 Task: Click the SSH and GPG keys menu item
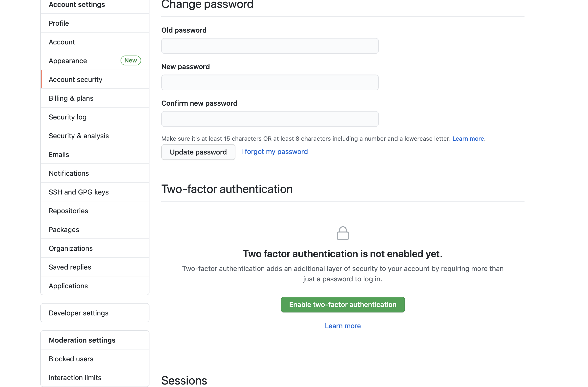pyautogui.click(x=78, y=192)
